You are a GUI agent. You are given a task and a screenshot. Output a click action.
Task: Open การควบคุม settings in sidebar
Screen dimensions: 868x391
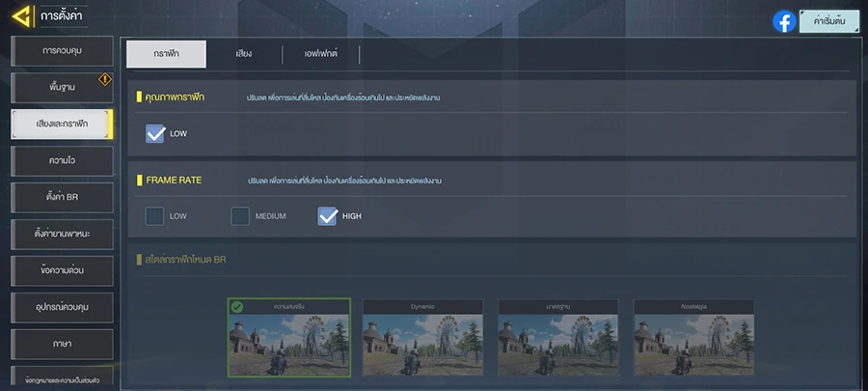tap(62, 50)
